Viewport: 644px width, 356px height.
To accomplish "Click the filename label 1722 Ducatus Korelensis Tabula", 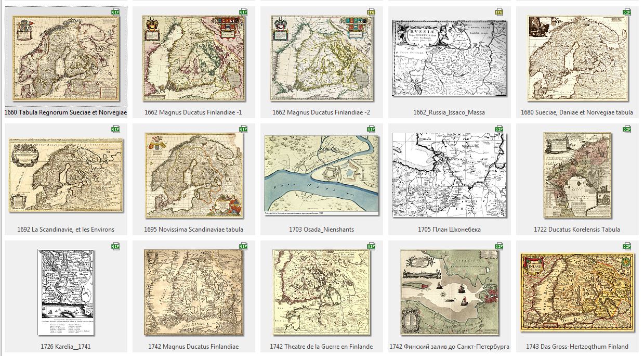I will point(576,229).
